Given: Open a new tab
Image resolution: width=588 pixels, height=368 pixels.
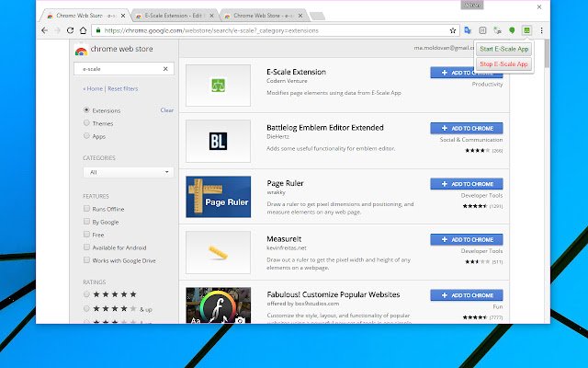Looking at the screenshot, I should (317, 17).
